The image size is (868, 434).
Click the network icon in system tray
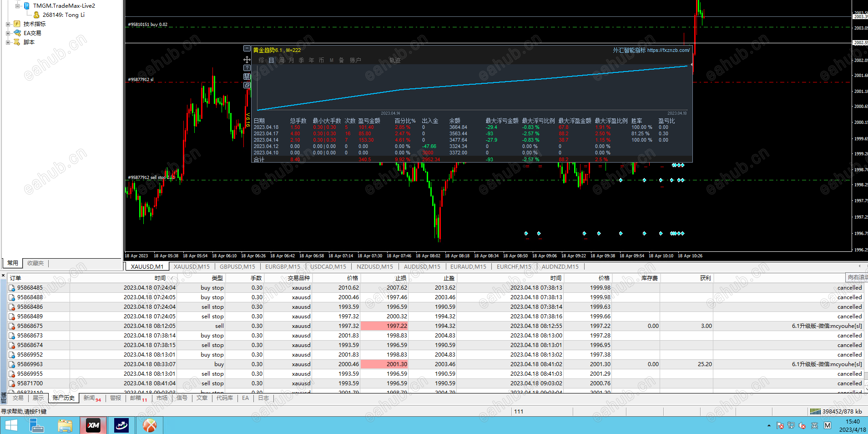point(791,426)
